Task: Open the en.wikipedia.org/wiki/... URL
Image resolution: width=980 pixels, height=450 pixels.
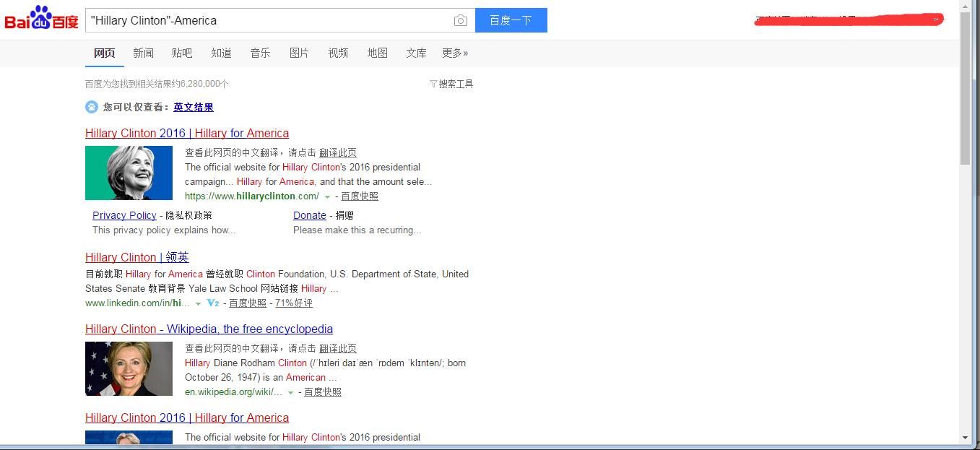Action: click(x=233, y=392)
